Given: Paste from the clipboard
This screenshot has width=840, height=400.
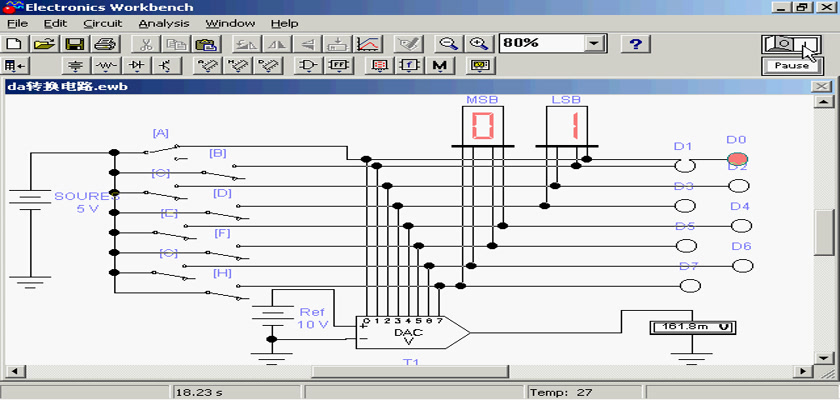Looking at the screenshot, I should [x=205, y=43].
